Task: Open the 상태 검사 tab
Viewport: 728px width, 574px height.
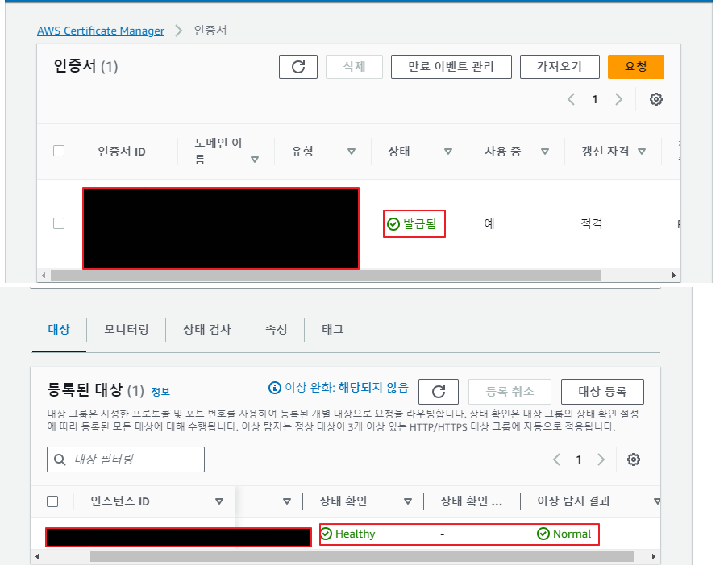Action: 207,329
